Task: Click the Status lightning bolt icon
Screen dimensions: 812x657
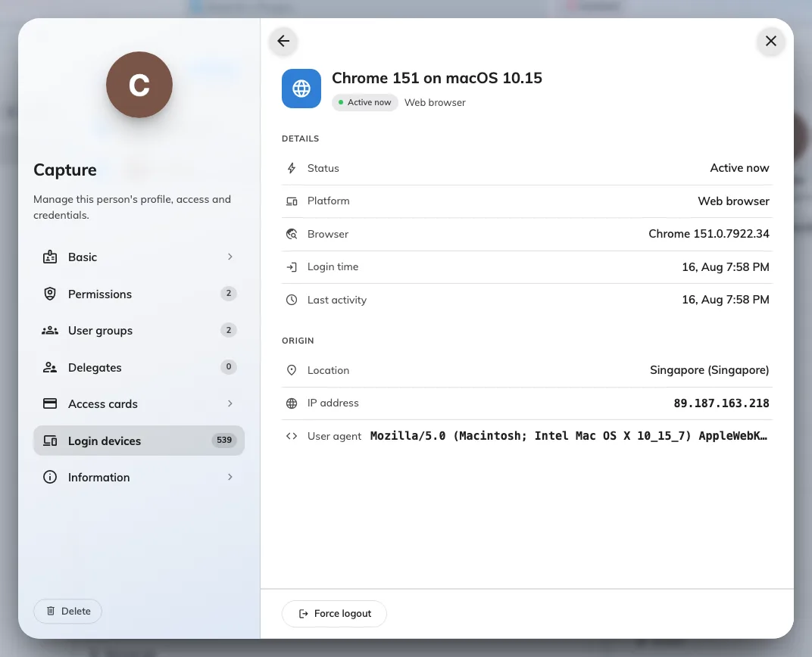Action: click(x=292, y=168)
